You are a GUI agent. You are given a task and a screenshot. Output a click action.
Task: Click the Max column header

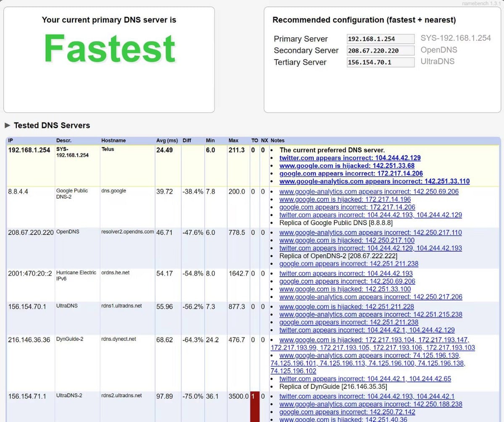[x=233, y=140]
